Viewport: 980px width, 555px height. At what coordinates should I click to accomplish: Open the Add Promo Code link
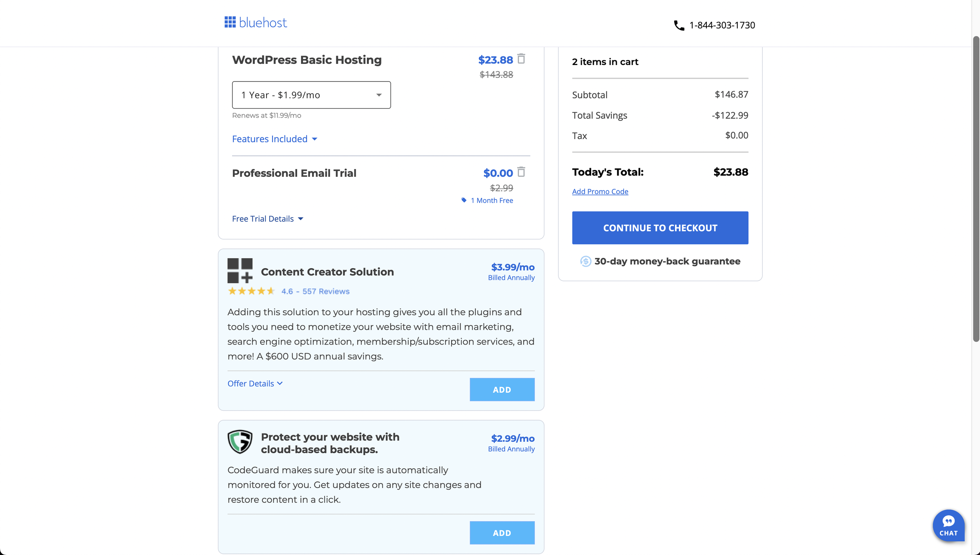coord(600,191)
